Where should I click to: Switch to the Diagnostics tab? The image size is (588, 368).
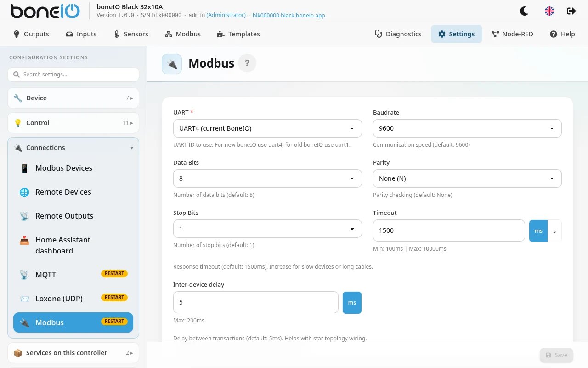click(x=398, y=34)
